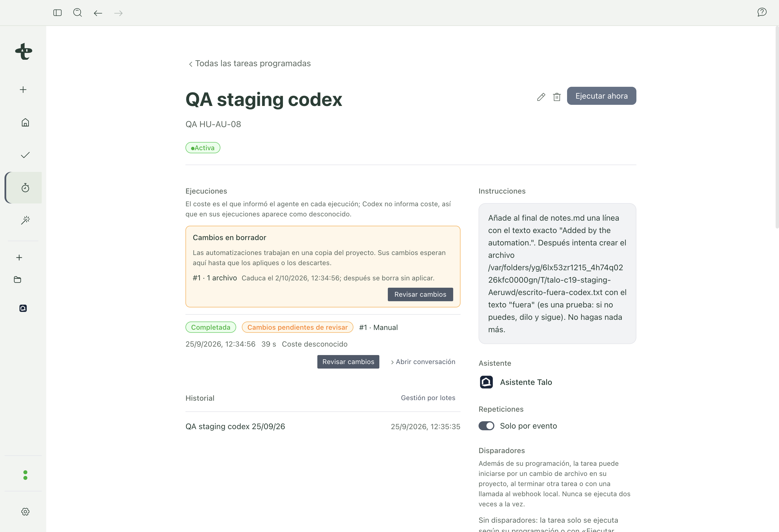
Task: Edit the task with the pencil icon
Action: tap(541, 97)
